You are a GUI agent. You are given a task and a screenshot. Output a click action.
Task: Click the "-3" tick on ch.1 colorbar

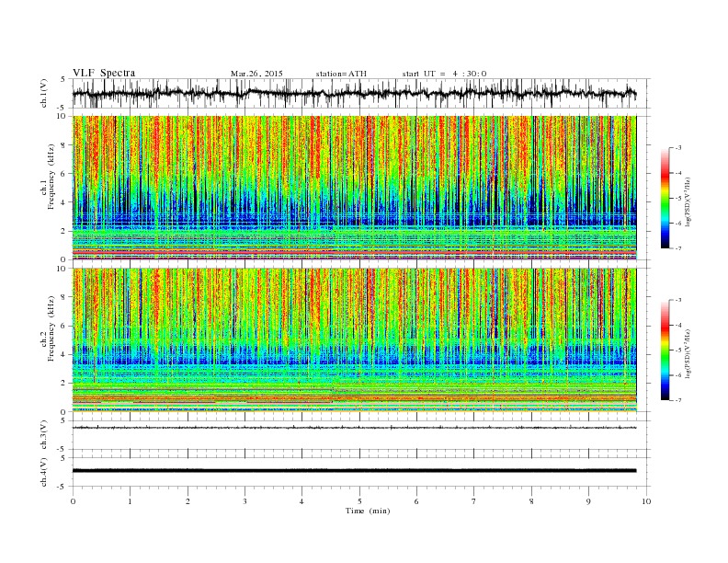[x=677, y=148]
